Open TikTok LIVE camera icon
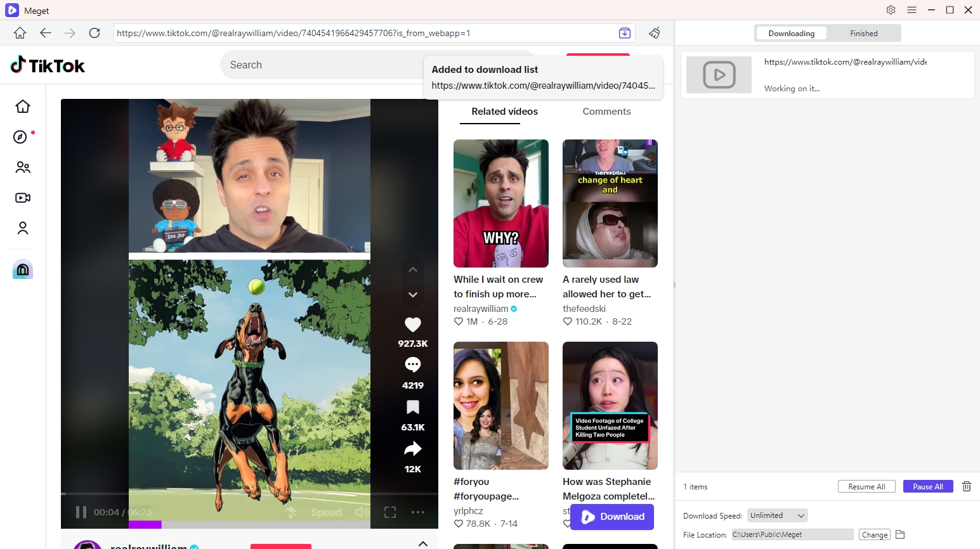This screenshot has height=549, width=980. pyautogui.click(x=23, y=198)
